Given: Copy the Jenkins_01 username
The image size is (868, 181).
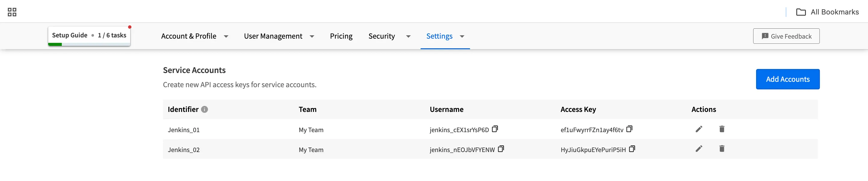Looking at the screenshot, I should coord(495,129).
